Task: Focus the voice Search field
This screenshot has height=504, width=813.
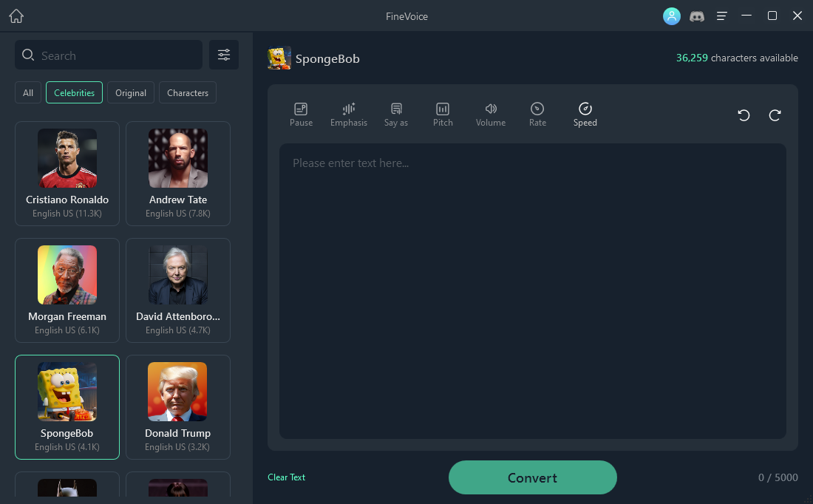Action: (x=109, y=55)
